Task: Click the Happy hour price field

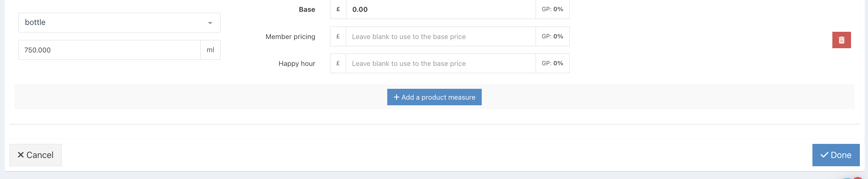Action: (x=441, y=64)
